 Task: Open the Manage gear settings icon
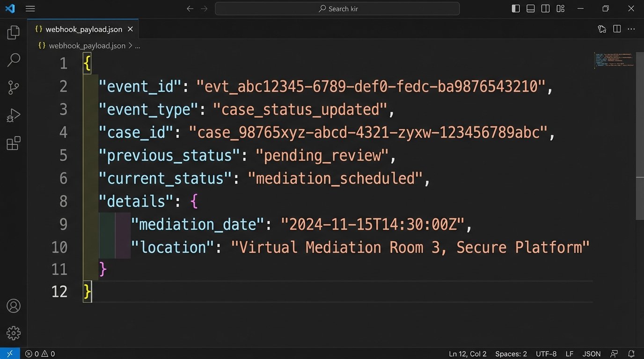[x=14, y=333]
